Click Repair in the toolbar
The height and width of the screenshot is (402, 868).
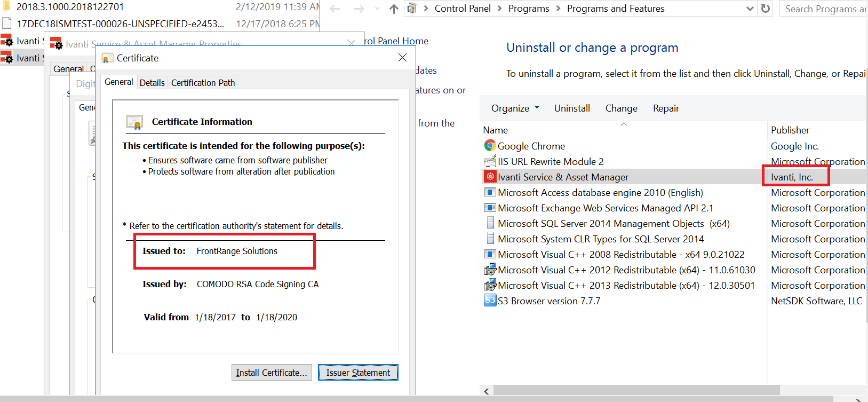[x=666, y=108]
